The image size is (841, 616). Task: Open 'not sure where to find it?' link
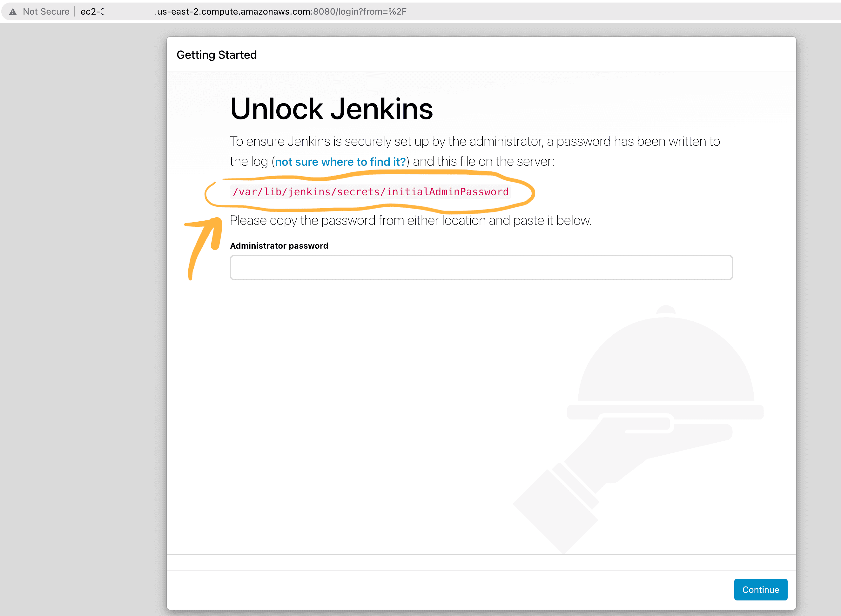tap(340, 162)
